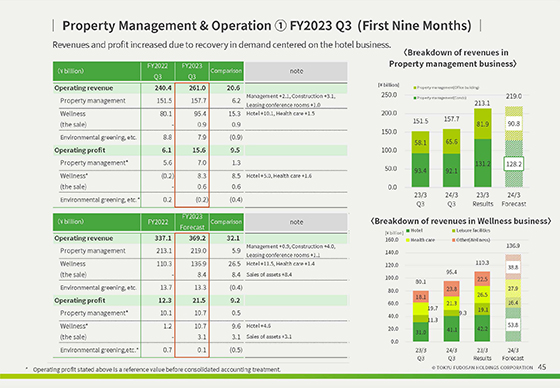Click Operating profit value 15.6
The width and height of the screenshot is (560, 388).
(199, 150)
